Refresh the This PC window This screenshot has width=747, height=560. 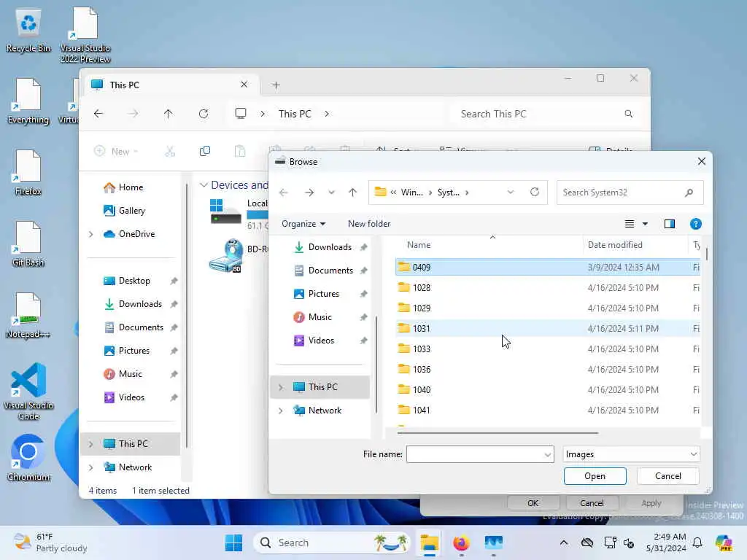tap(204, 114)
